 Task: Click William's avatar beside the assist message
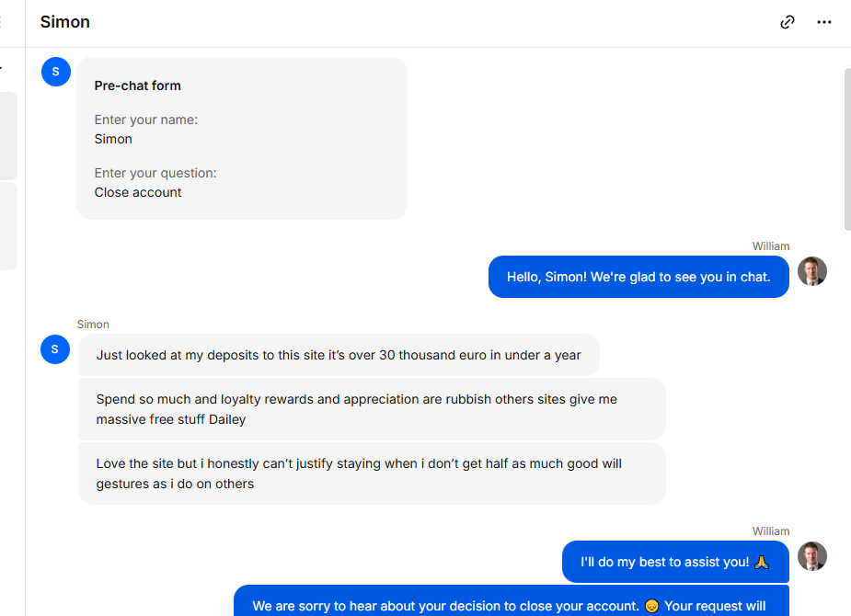812,556
